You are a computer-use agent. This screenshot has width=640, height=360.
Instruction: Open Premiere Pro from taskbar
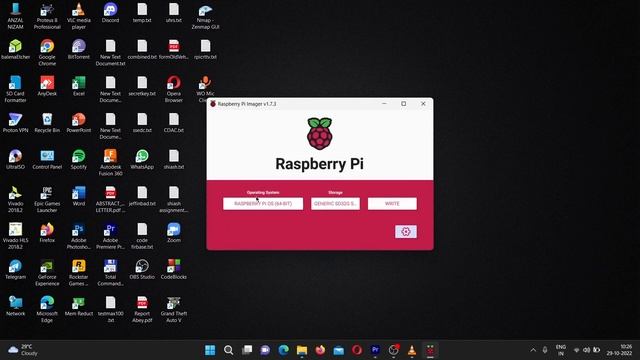pyautogui.click(x=376, y=350)
